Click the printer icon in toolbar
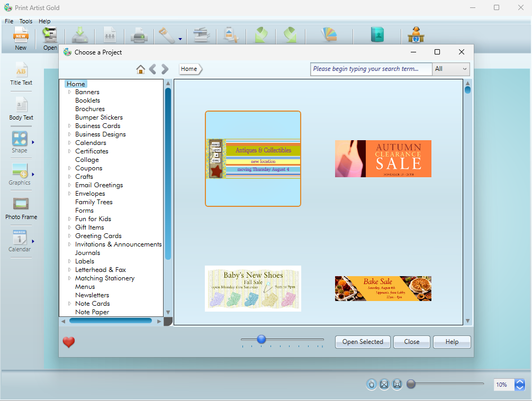Image resolution: width=532 pixels, height=401 pixels. pyautogui.click(x=139, y=35)
